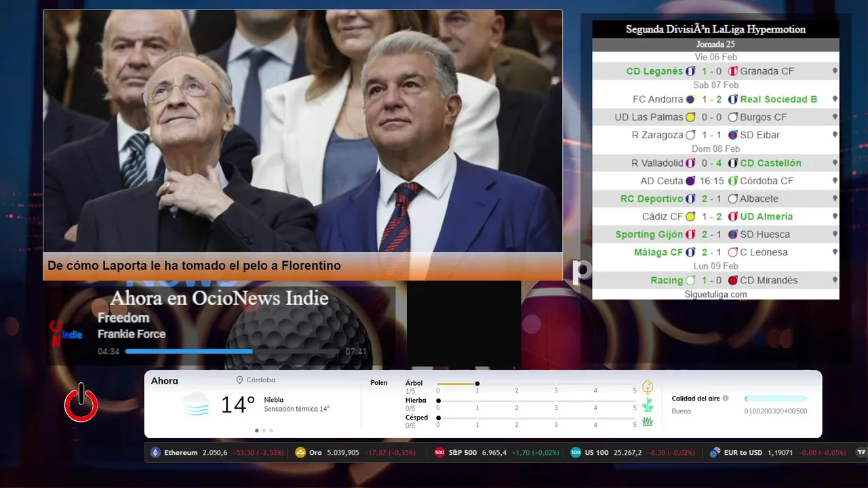Click the 'RC Deportivo' team name

coord(652,199)
